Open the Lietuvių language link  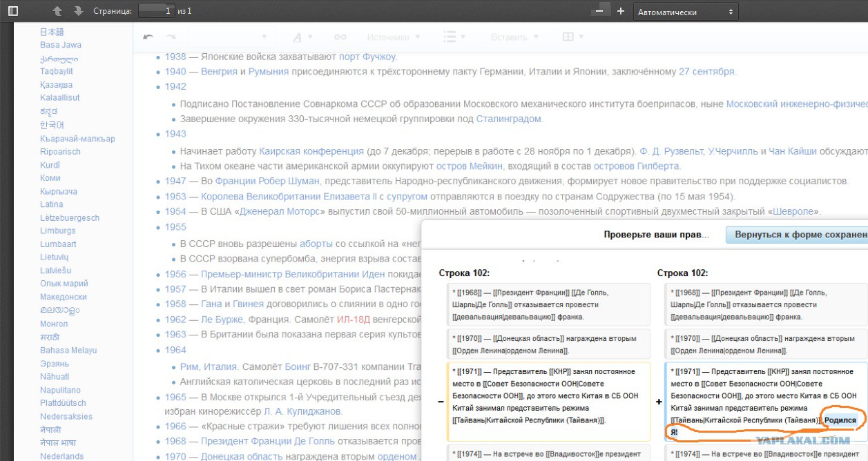[55, 257]
